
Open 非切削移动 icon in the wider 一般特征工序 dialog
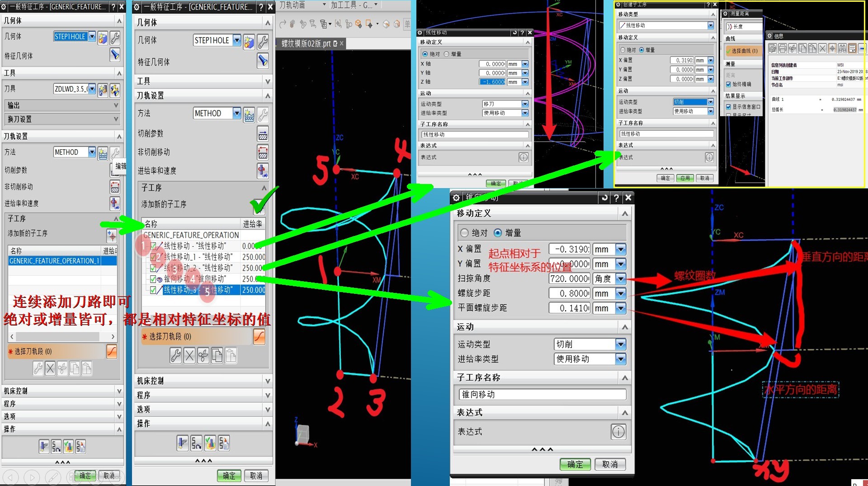[263, 152]
